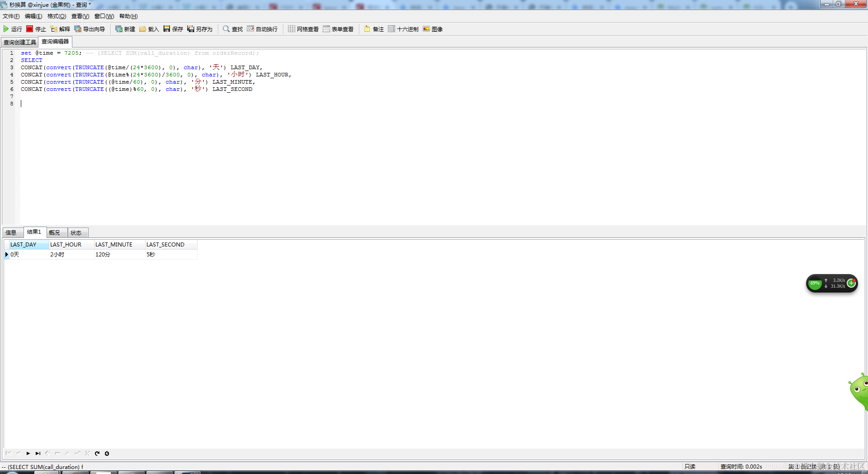Select the 结果1 result tab
The width and height of the screenshot is (868, 474).
point(34,232)
